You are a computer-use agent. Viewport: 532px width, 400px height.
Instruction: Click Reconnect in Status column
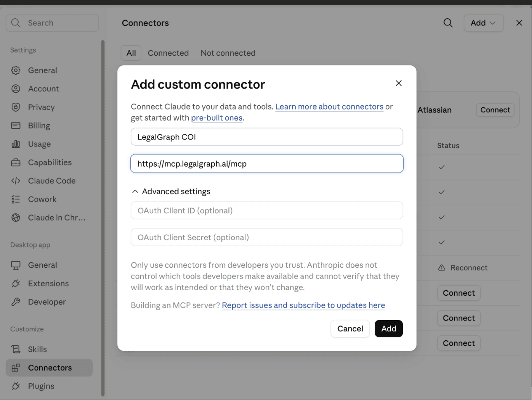click(469, 268)
